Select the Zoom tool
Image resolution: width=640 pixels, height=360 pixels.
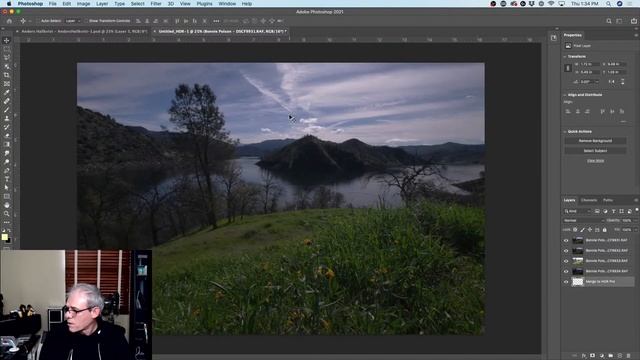coord(7,213)
